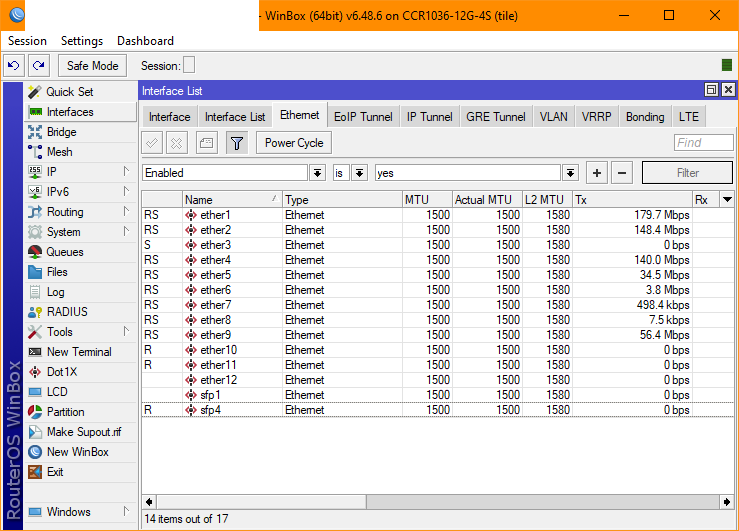Open the Log sidebar icon
The height and width of the screenshot is (531, 739).
click(35, 292)
